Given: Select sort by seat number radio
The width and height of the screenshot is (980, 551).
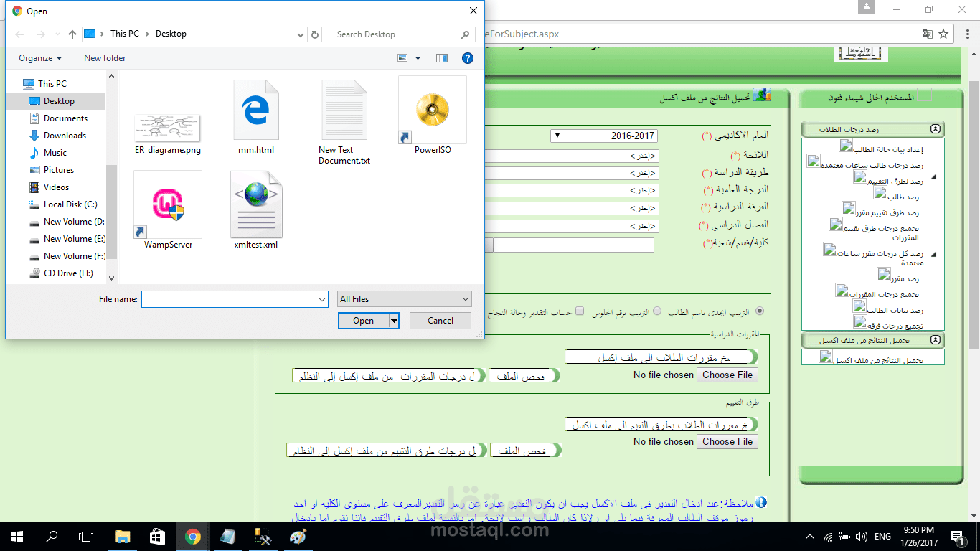Looking at the screenshot, I should click(x=657, y=312).
